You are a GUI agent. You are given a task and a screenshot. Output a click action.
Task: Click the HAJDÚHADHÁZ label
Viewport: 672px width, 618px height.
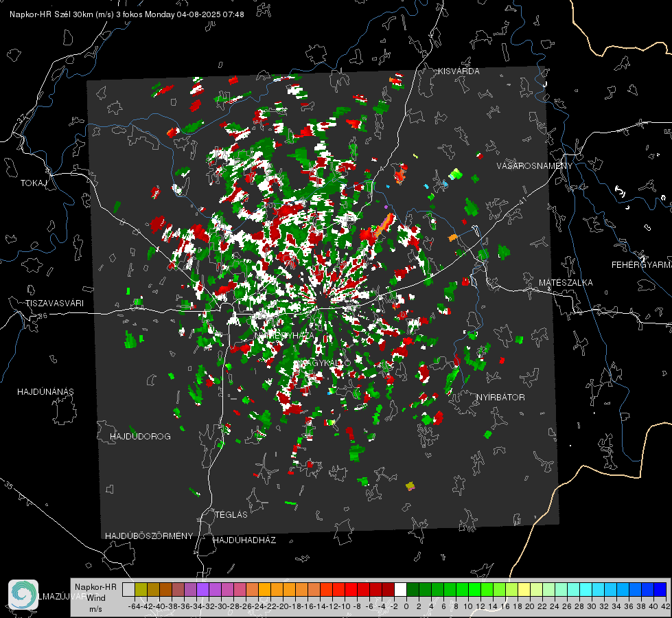244,540
